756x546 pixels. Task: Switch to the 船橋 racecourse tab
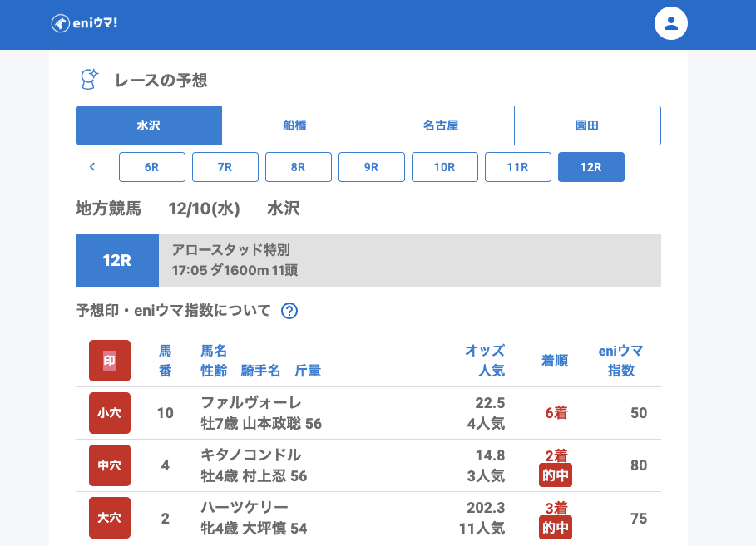(294, 125)
